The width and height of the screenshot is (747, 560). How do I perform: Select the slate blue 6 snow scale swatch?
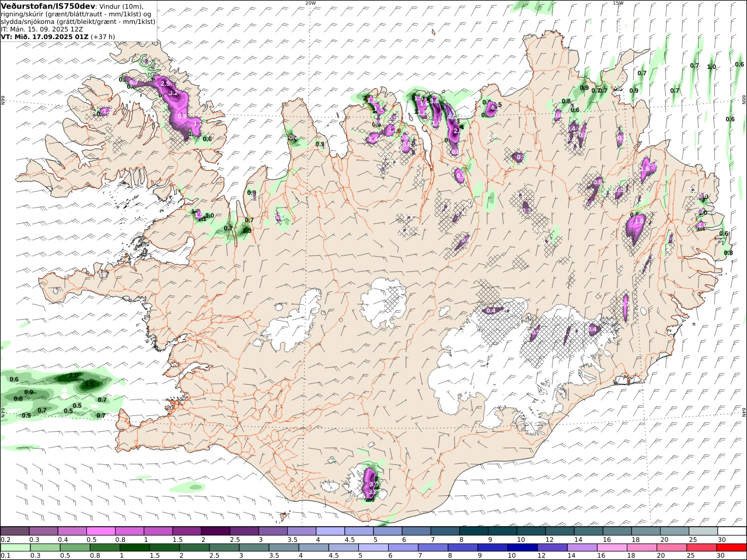[x=416, y=531]
